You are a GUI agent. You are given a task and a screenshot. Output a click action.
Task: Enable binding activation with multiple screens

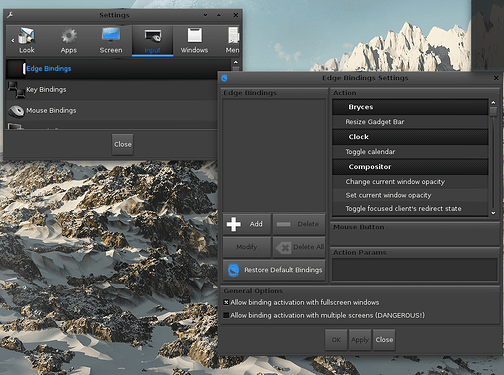click(226, 315)
